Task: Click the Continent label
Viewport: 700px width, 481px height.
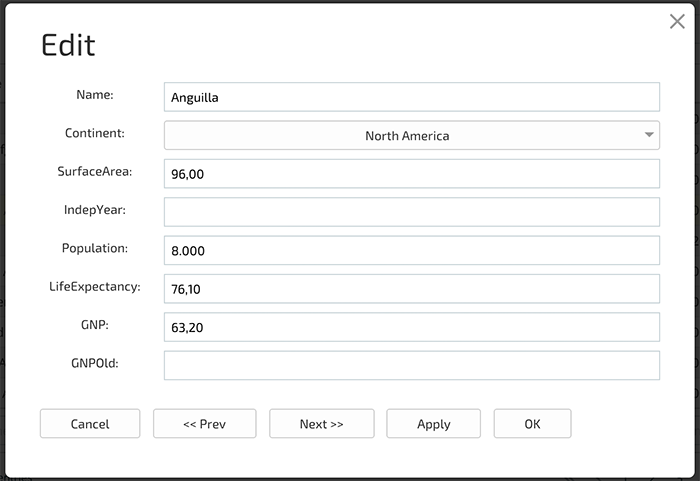Action: coord(95,133)
